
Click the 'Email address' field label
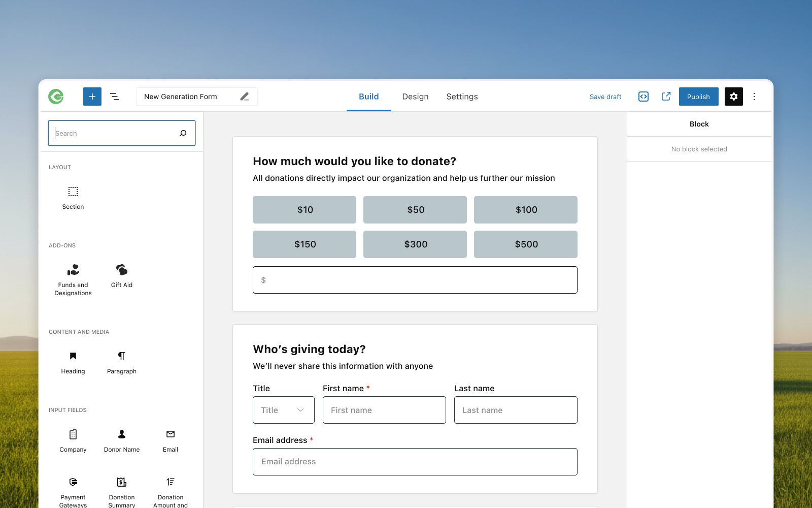(280, 440)
